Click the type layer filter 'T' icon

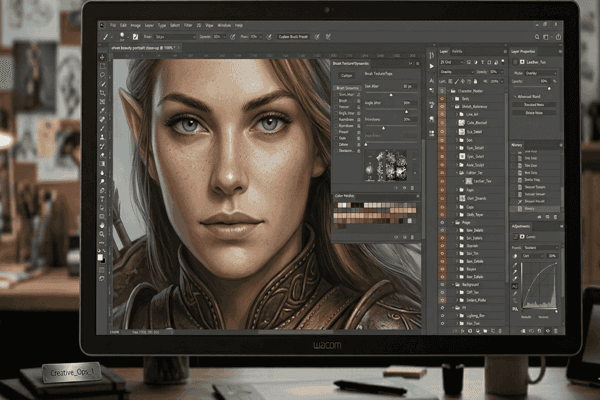click(x=483, y=62)
